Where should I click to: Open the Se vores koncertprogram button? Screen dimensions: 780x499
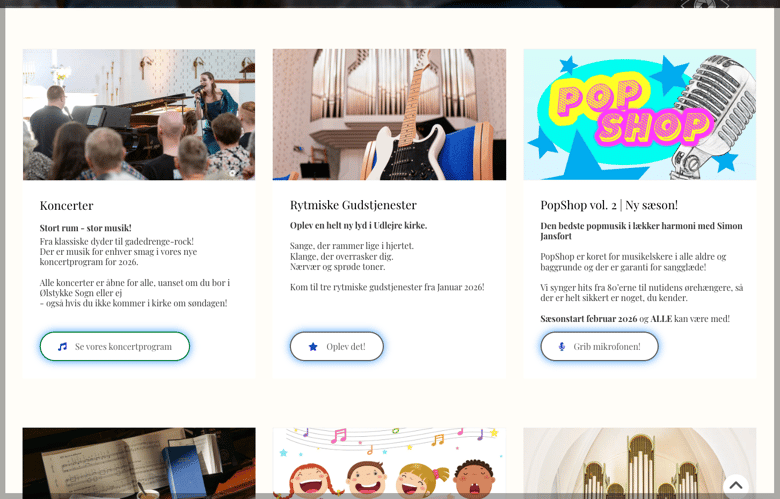click(115, 346)
